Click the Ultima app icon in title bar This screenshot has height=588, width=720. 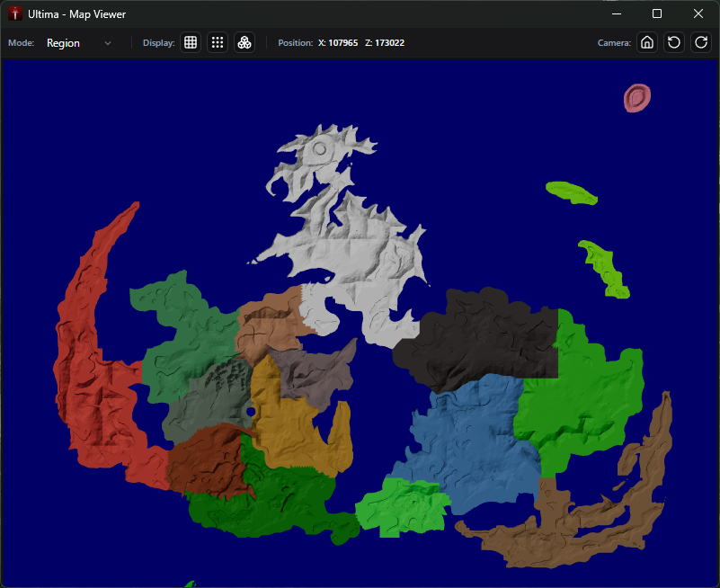(x=15, y=13)
